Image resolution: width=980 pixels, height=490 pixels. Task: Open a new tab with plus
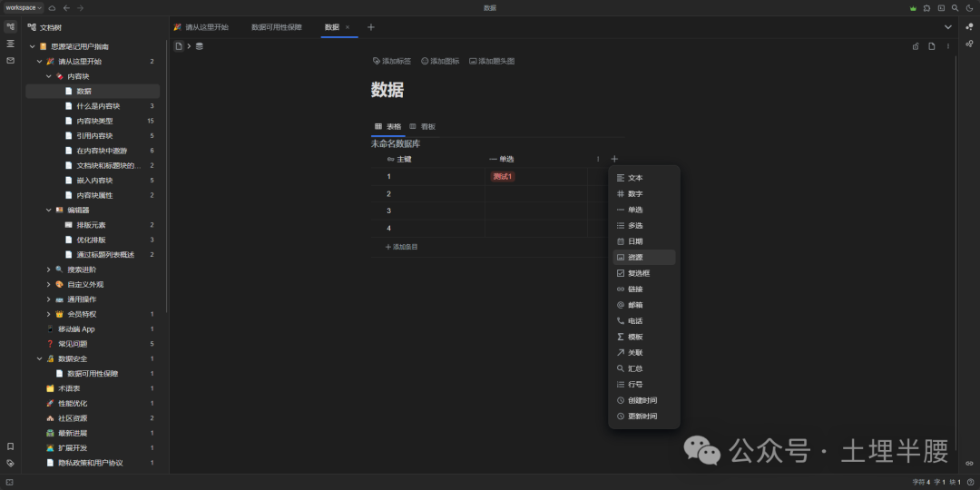(x=370, y=27)
